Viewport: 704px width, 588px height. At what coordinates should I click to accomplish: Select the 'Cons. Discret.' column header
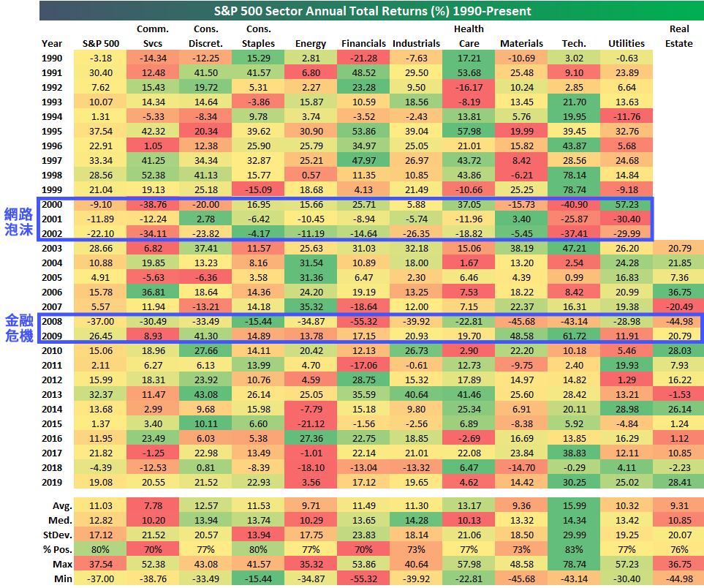click(205, 37)
